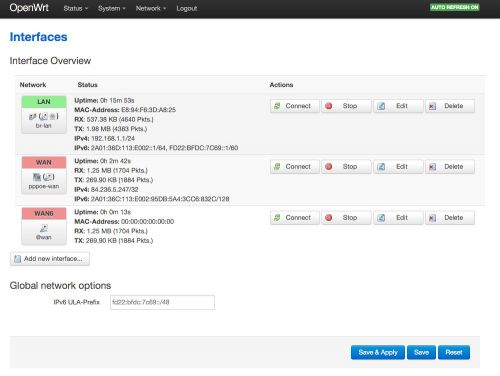Screen dimensions: 500x376
Task: Click the br-lan device label
Action: [44, 126]
